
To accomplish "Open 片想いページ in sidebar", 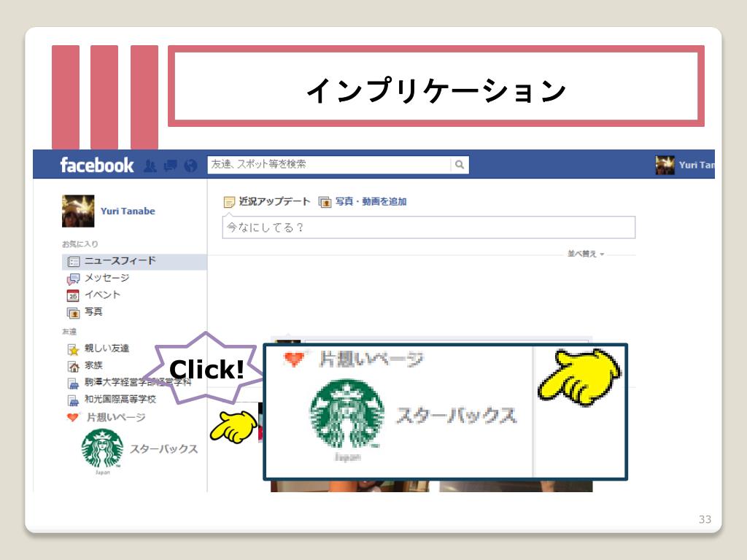I will (x=116, y=418).
